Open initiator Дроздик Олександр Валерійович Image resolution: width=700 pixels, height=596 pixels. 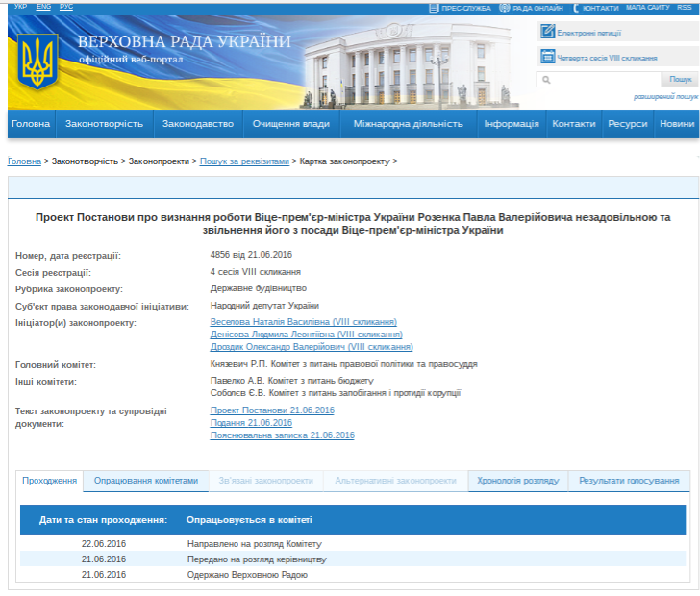[x=312, y=347]
